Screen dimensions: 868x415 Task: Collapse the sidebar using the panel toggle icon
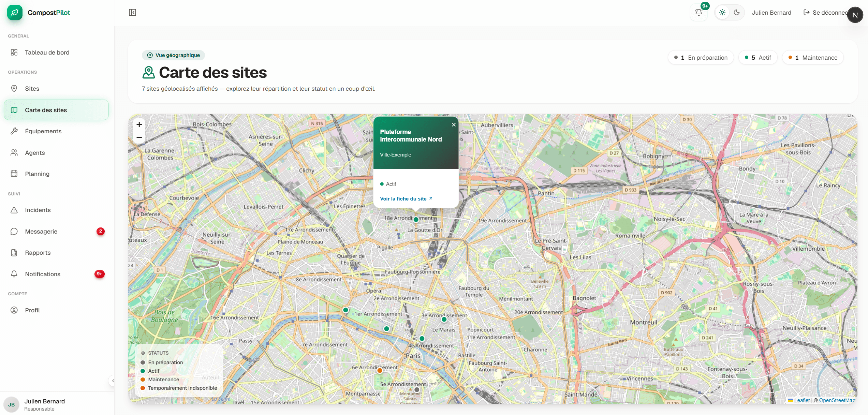coord(132,13)
